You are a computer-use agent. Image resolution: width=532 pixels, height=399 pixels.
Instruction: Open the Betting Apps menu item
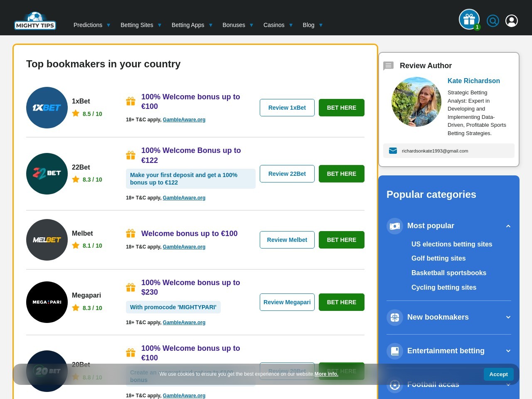tap(188, 25)
